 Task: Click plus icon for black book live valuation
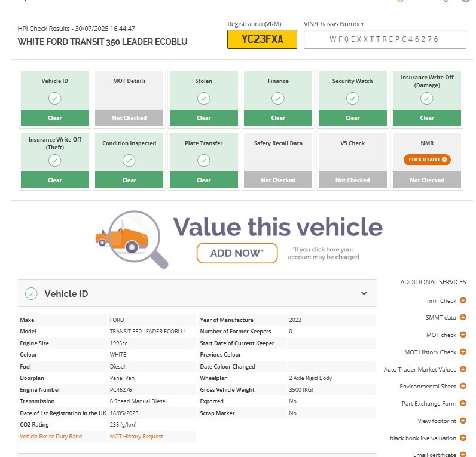463,438
